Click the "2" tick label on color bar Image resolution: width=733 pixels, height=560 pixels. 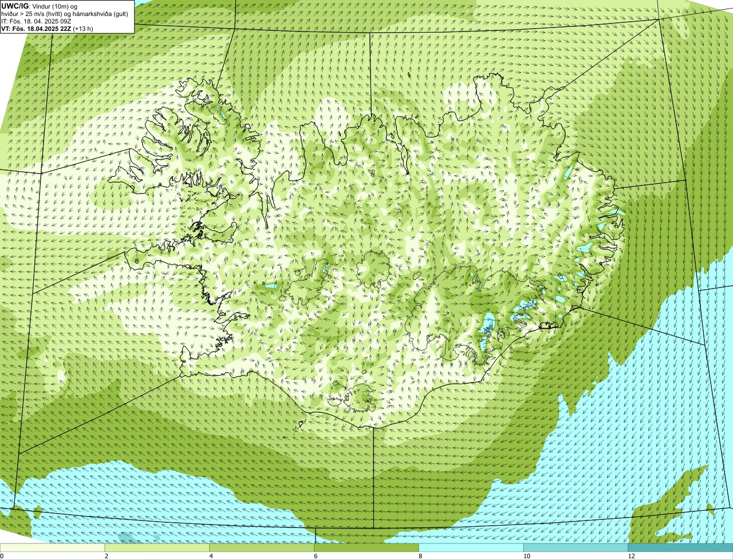click(106, 556)
